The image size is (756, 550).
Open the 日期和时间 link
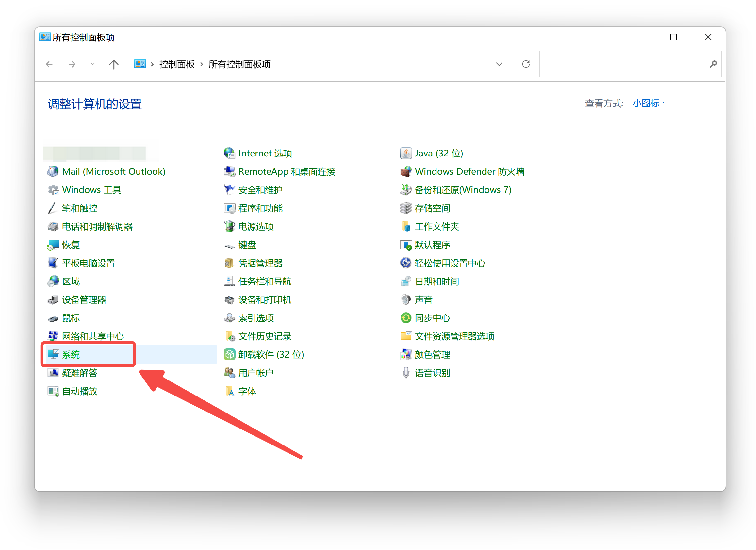click(437, 282)
